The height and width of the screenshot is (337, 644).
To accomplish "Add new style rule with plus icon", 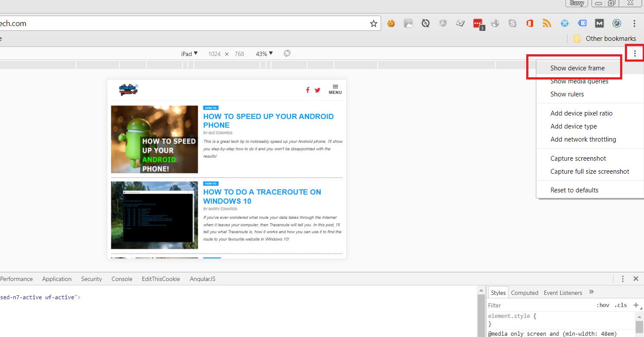I will (636, 305).
